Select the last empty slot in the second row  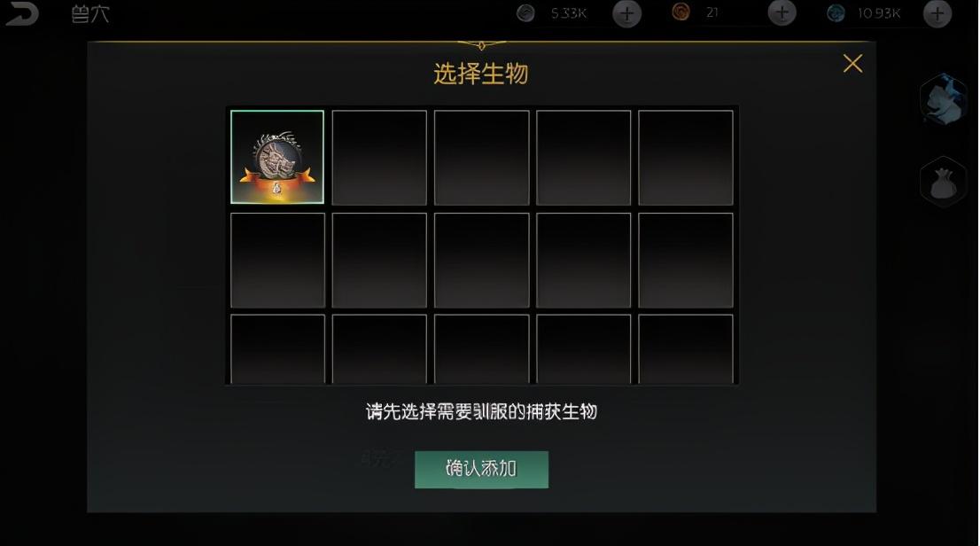point(686,261)
